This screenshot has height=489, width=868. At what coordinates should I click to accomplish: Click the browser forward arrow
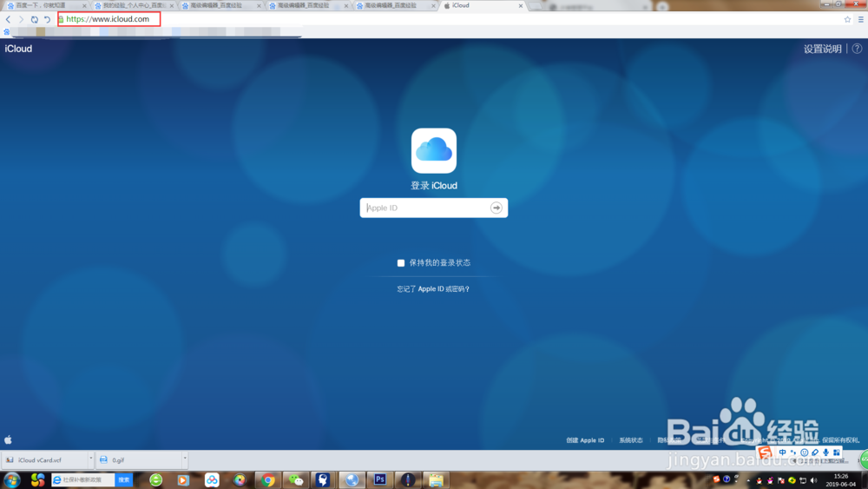(x=21, y=19)
